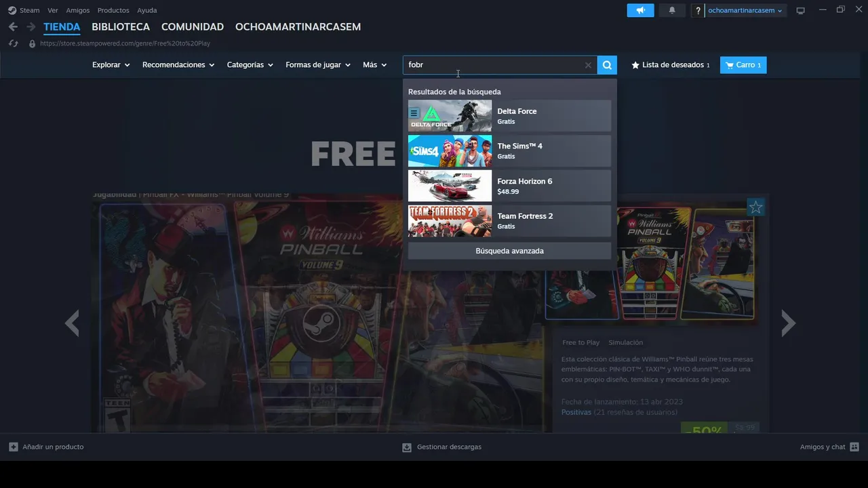
Task: Click The Sims 4 result thumbnail
Action: 450,150
